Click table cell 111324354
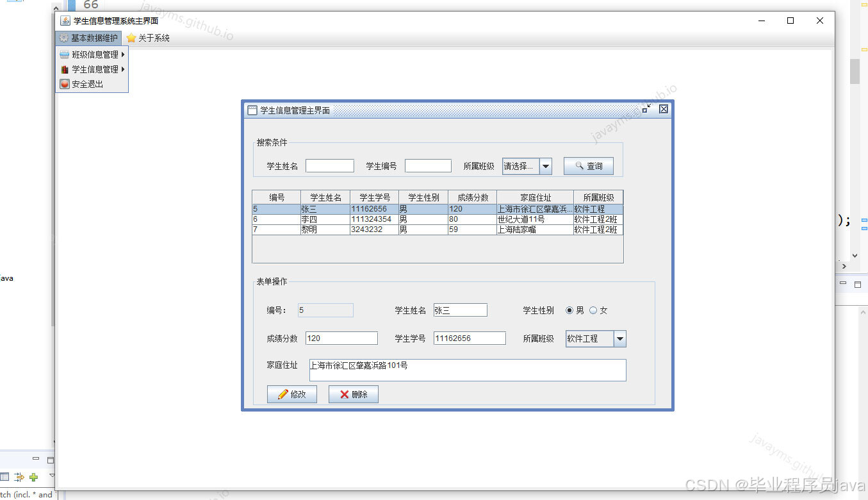This screenshot has height=500, width=868. click(374, 219)
